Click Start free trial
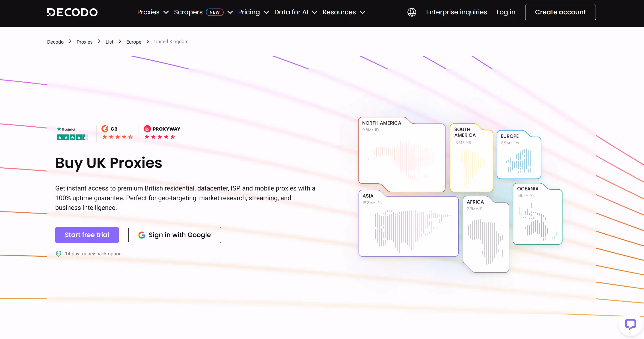The width and height of the screenshot is (644, 339). tap(87, 235)
